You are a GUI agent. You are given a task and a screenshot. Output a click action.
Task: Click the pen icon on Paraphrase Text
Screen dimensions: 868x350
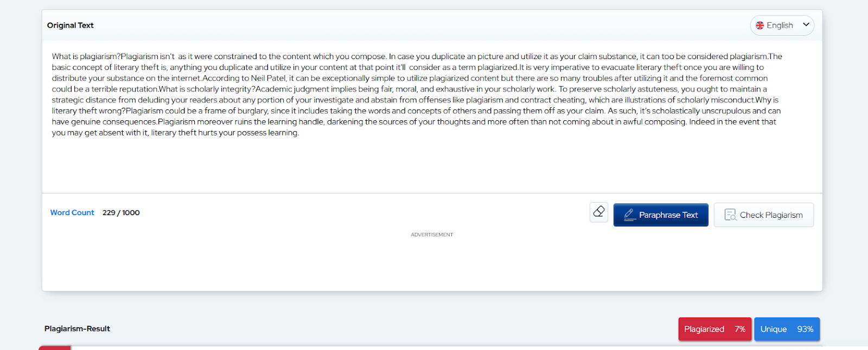(x=629, y=215)
